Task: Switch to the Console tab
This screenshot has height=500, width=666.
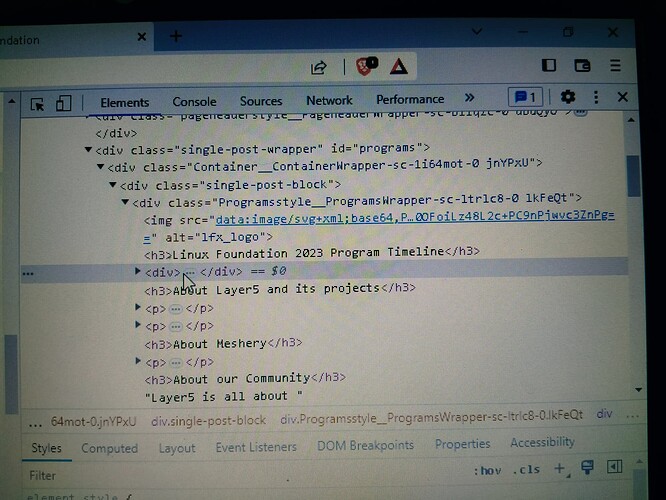Action: 194,102
